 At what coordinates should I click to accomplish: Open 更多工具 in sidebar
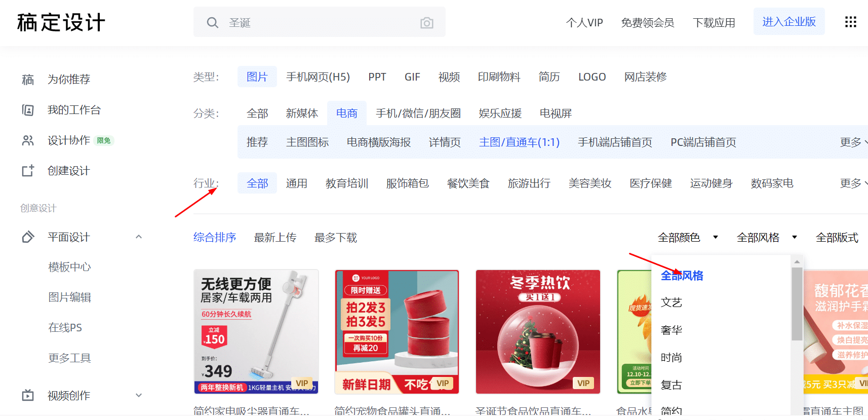pos(69,358)
